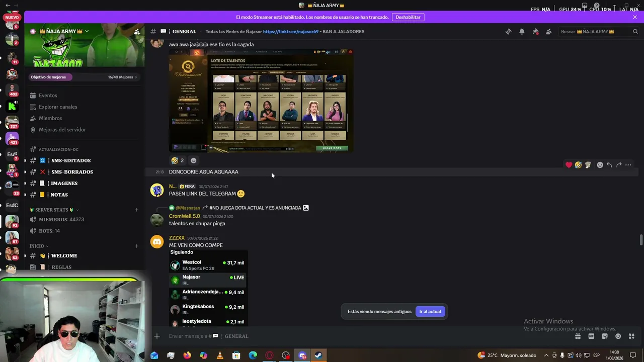Dismiss the Streamer Mode banner
This screenshot has height=362, width=644.
(635, 17)
